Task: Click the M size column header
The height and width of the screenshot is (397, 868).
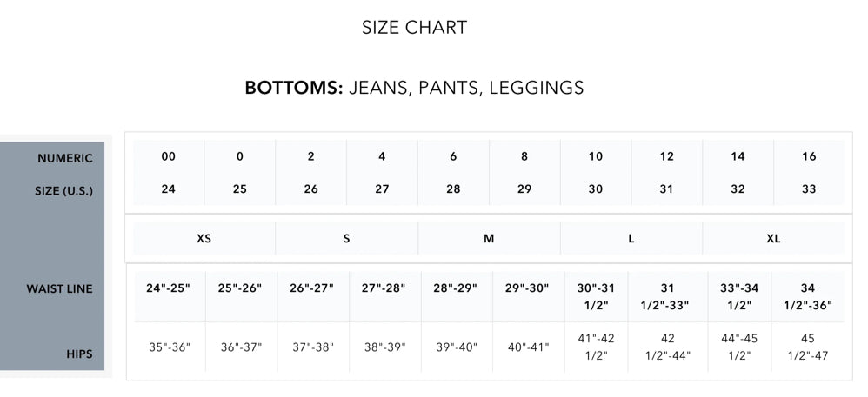Action: (x=489, y=239)
